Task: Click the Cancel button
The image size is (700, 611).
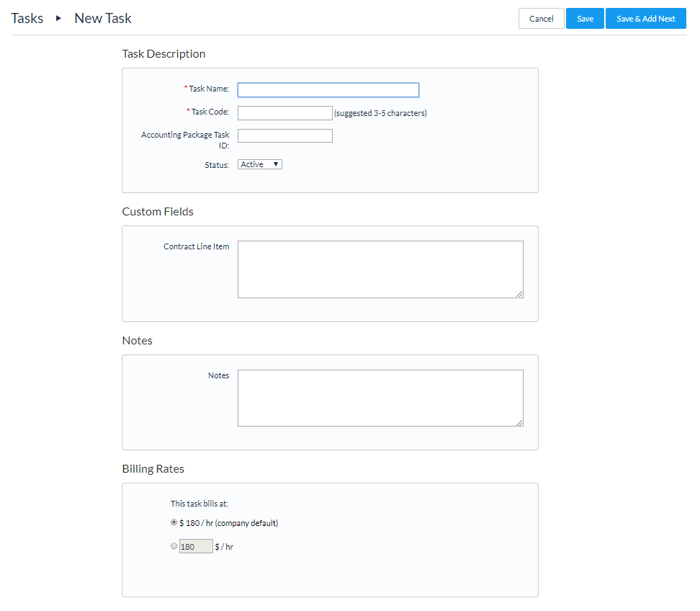Action: point(541,18)
